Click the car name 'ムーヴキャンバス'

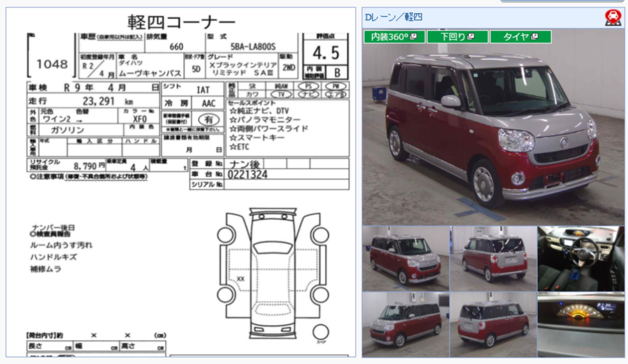150,73
